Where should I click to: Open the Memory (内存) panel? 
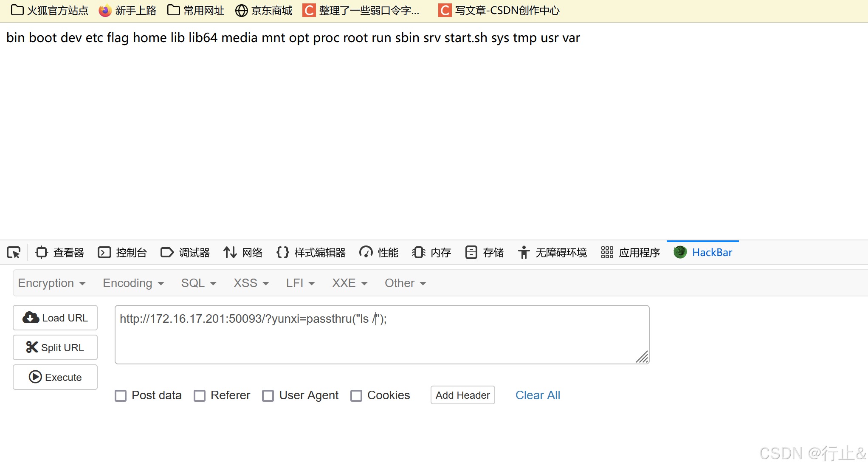pyautogui.click(x=431, y=253)
